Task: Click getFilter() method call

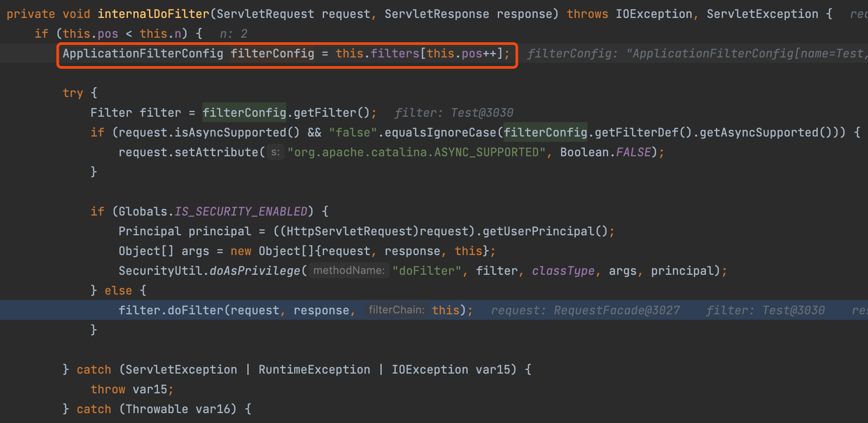Action: 332,113
